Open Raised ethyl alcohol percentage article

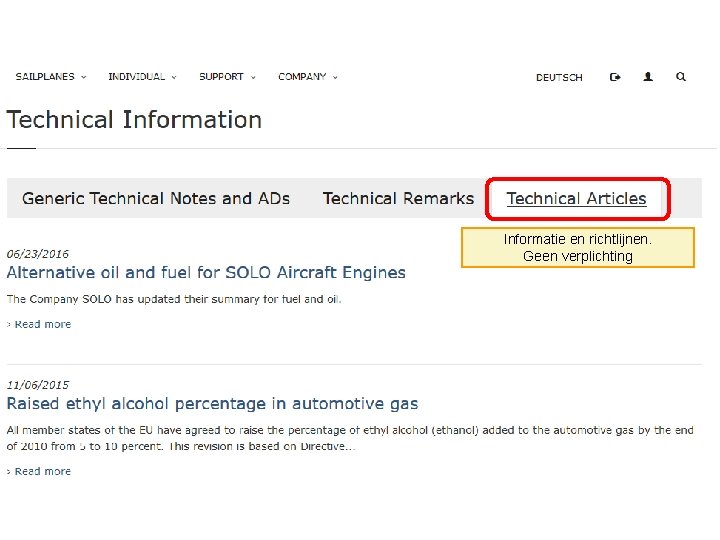[212, 404]
